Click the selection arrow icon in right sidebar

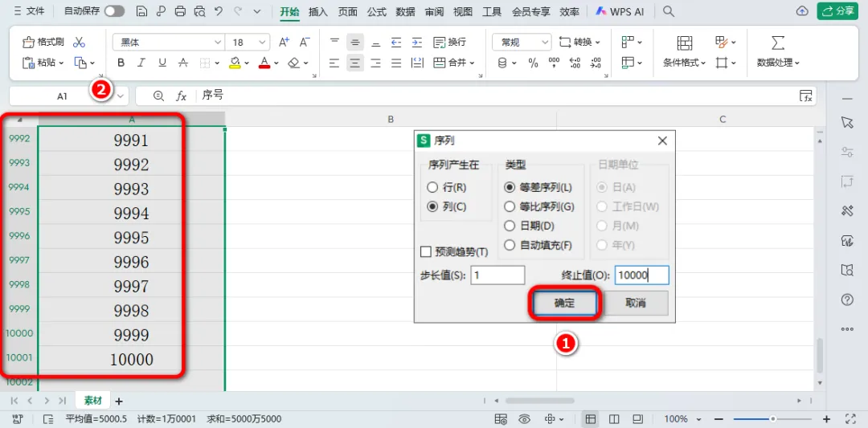coord(847,123)
